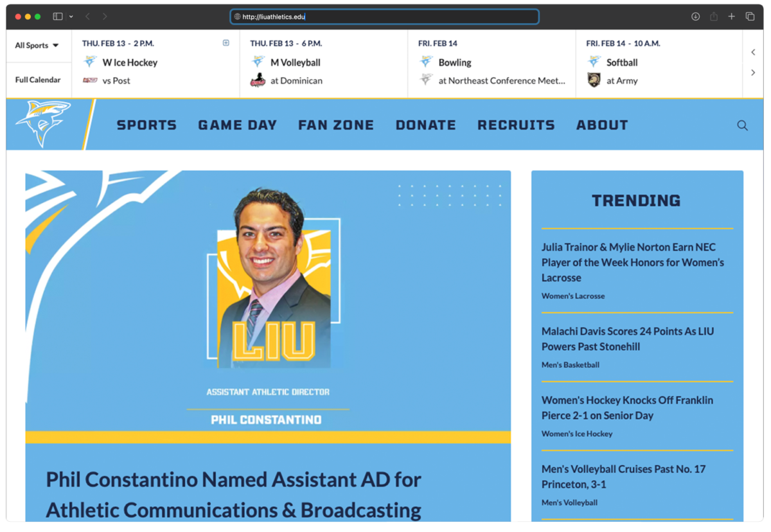Click the W Ice Hockey shark logo

(x=91, y=62)
